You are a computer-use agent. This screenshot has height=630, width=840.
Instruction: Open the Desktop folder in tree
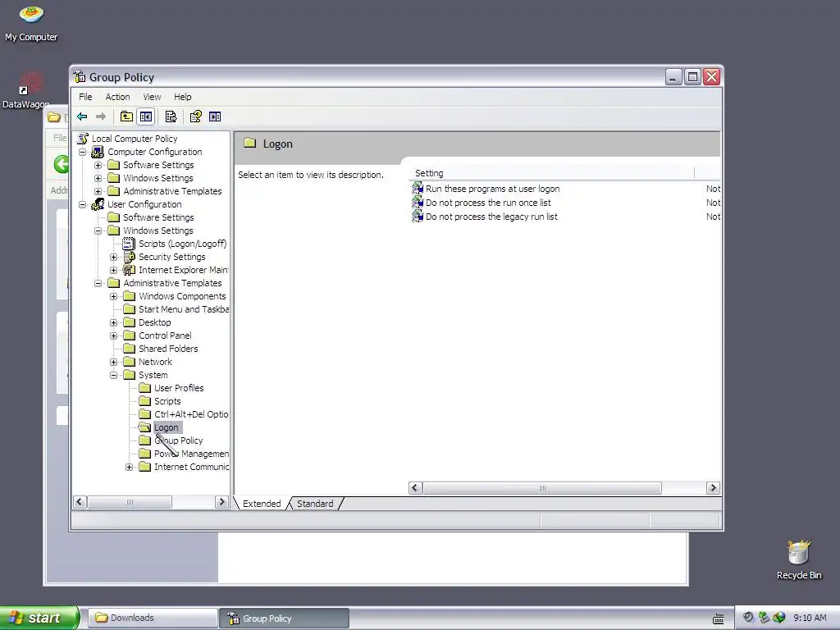(148, 322)
